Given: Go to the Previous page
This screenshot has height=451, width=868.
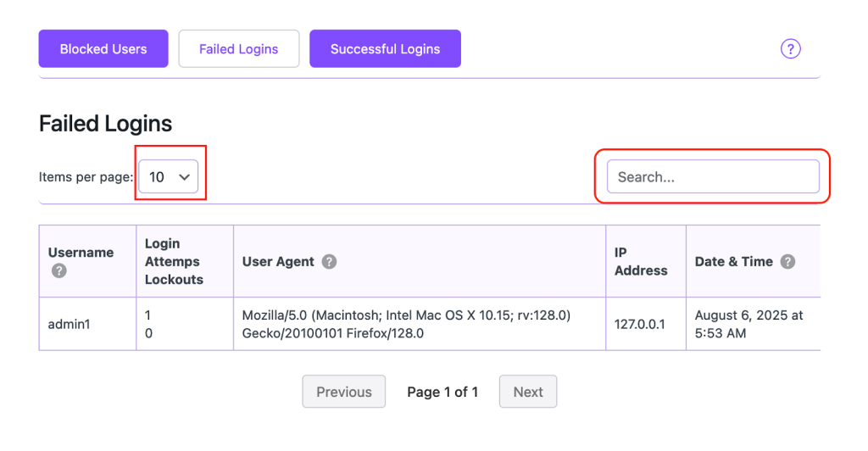Looking at the screenshot, I should pos(343,392).
